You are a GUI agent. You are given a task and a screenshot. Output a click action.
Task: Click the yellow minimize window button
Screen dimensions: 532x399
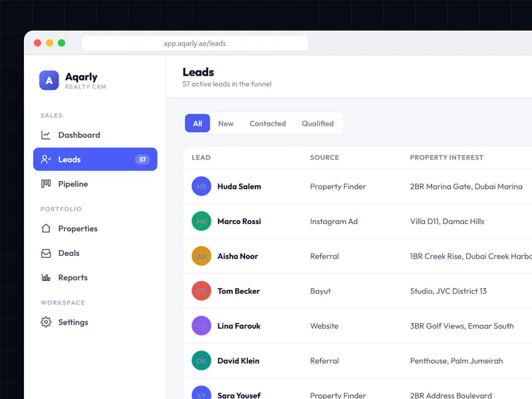(49, 43)
